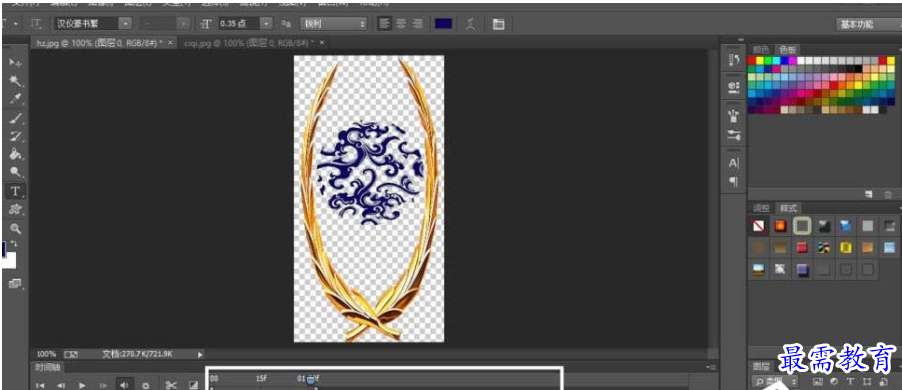The image size is (902, 390).
Task: Create a new swatch from foreground color
Action: click(x=869, y=194)
